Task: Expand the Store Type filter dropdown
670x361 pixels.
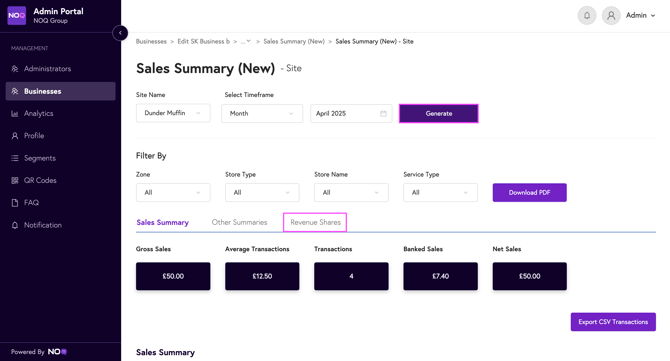Action: pyautogui.click(x=262, y=193)
